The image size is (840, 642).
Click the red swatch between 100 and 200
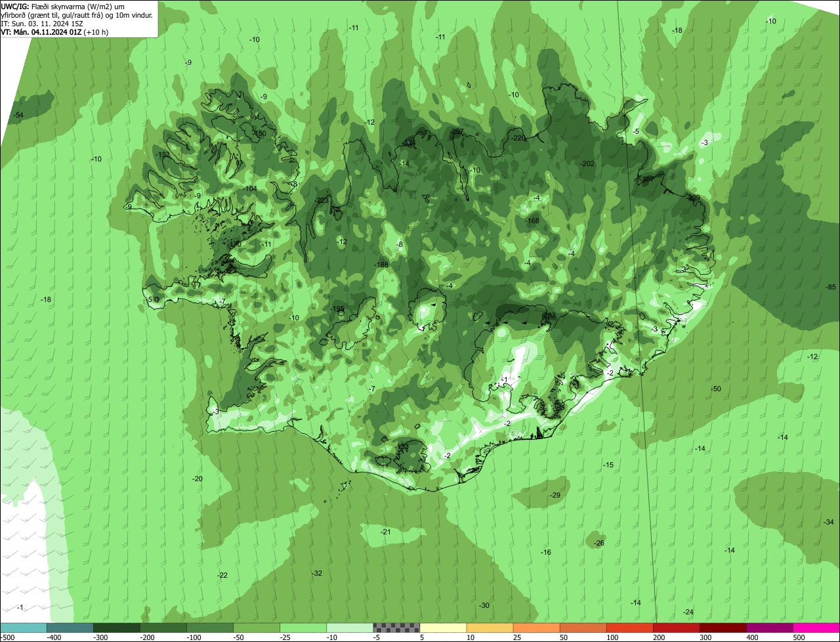click(629, 628)
